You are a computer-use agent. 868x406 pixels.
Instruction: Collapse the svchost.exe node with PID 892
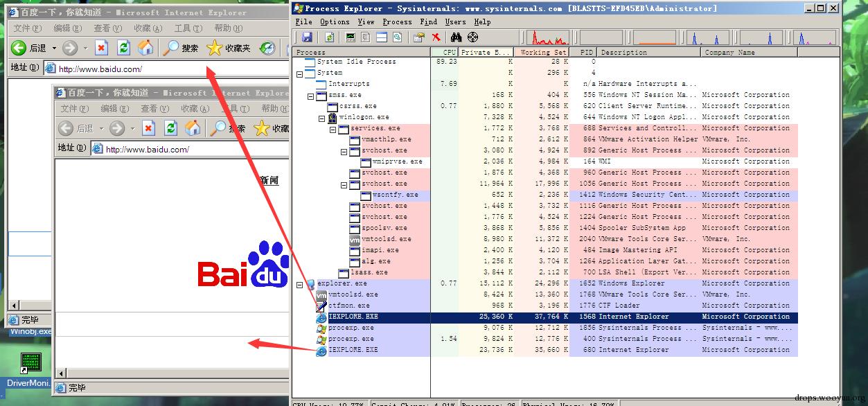[x=344, y=150]
